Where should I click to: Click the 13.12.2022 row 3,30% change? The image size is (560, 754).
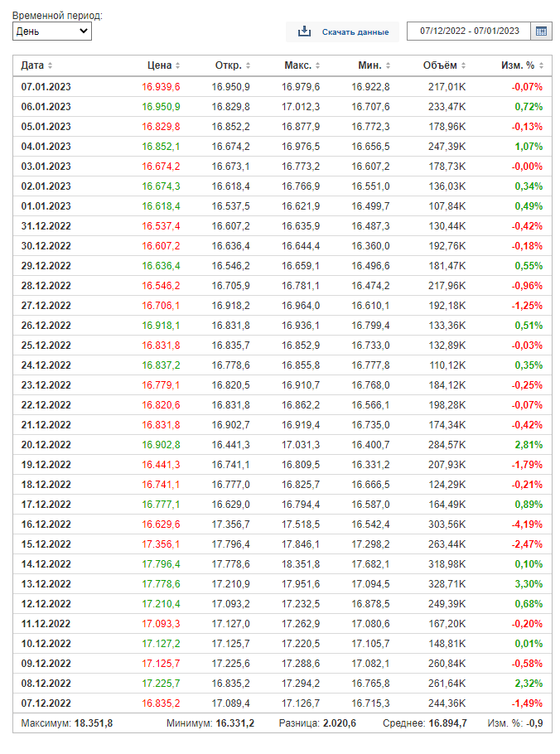point(530,584)
